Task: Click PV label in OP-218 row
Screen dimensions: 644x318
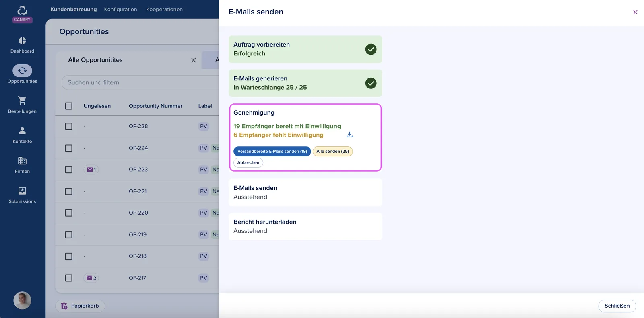Action: point(204,256)
